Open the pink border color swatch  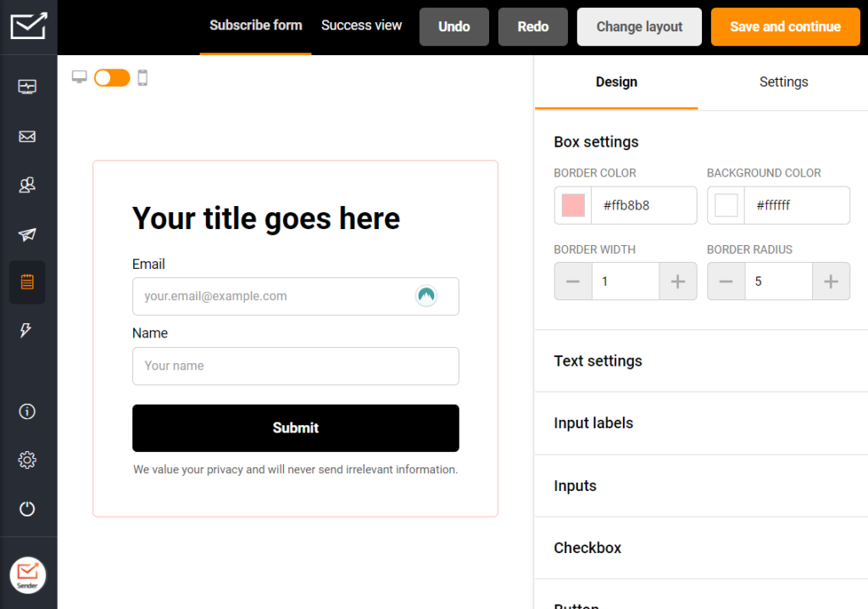573,205
